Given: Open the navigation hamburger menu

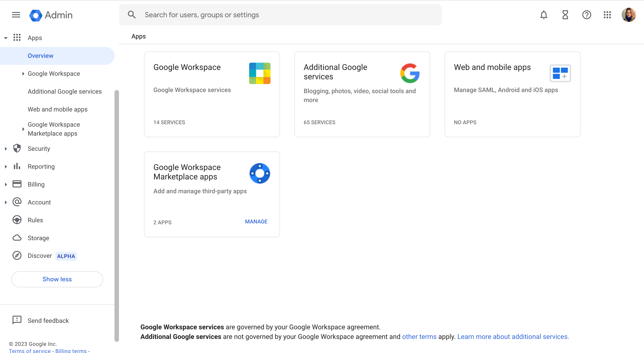Looking at the screenshot, I should [x=16, y=15].
